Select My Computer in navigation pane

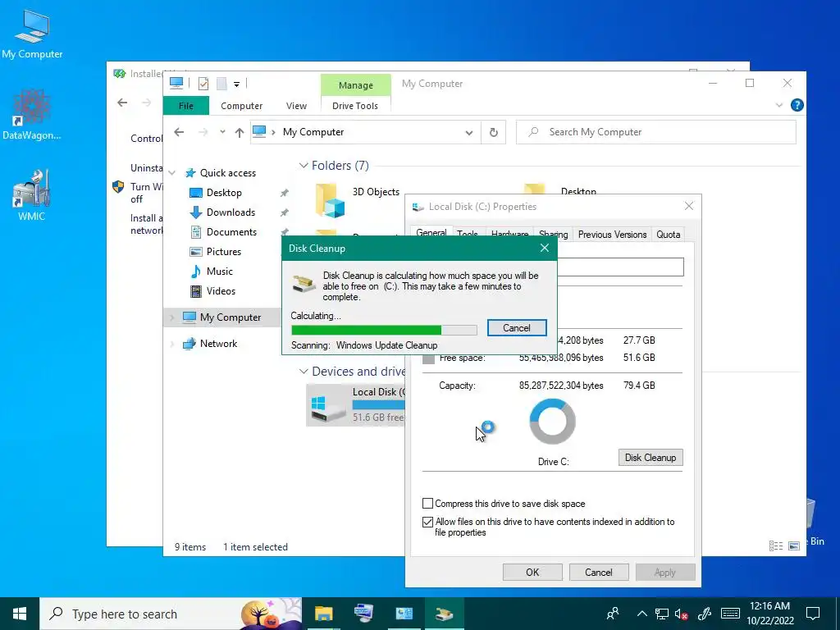(x=231, y=317)
